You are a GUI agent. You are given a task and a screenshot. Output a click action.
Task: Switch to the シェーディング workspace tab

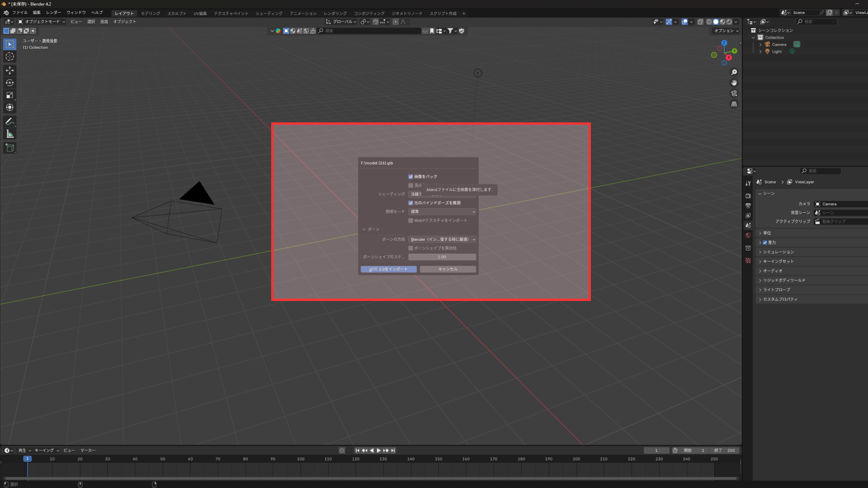click(269, 14)
